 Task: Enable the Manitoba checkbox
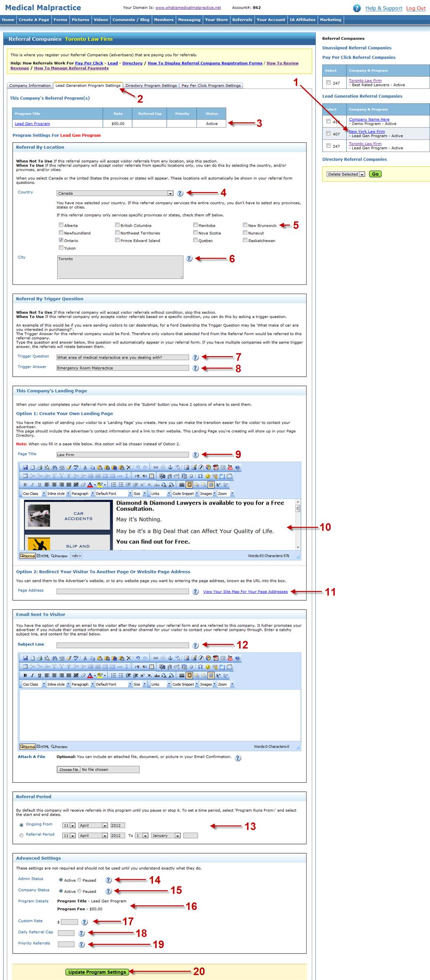click(195, 225)
